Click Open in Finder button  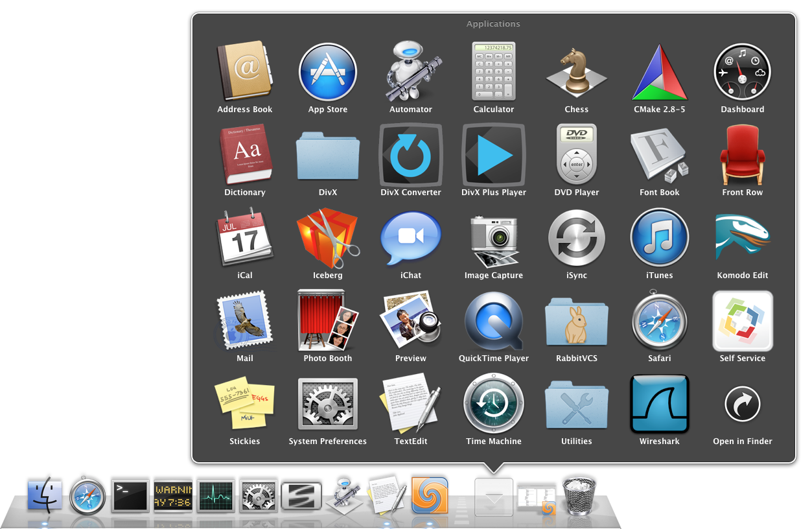(x=742, y=404)
